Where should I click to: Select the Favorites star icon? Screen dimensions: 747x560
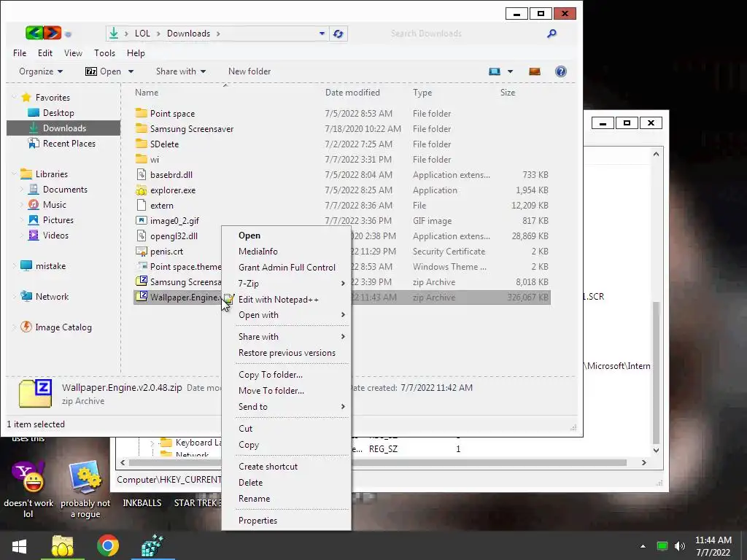[26, 97]
